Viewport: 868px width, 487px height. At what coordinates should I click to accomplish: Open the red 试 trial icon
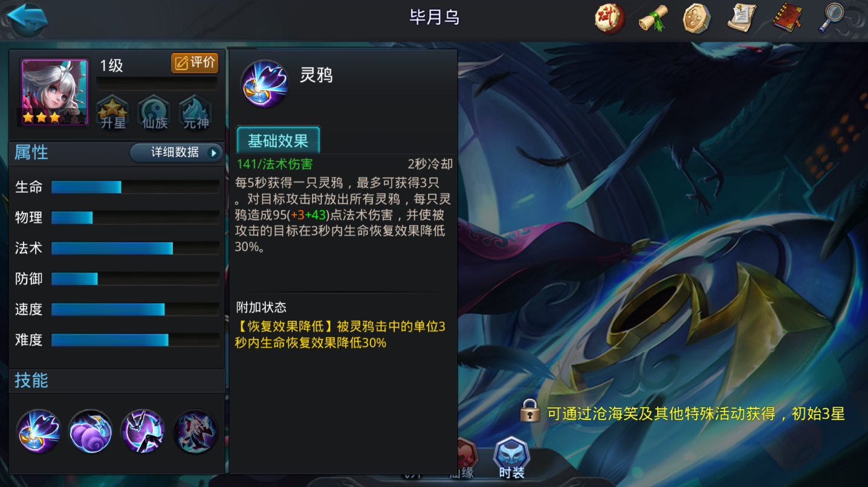tap(609, 18)
